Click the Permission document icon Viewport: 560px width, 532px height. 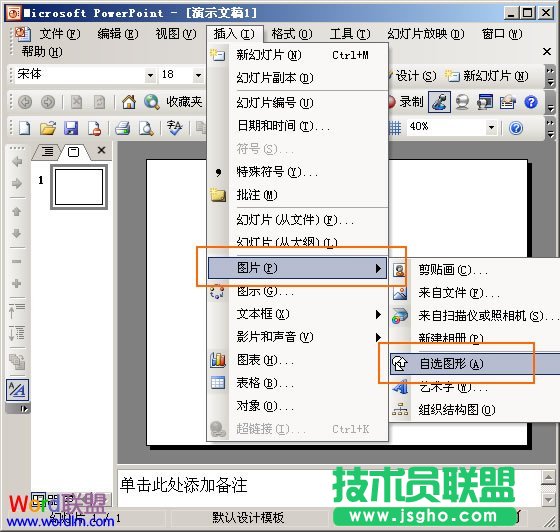[x=95, y=128]
